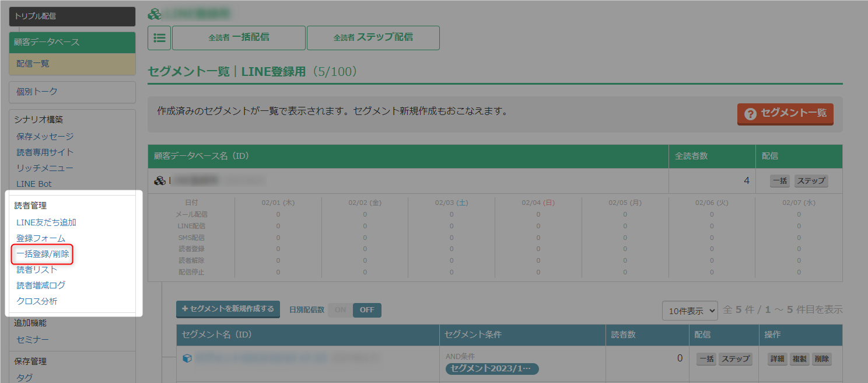The width and height of the screenshot is (868, 383).
Task: Click 詳細 button in the segment row
Action: [777, 359]
